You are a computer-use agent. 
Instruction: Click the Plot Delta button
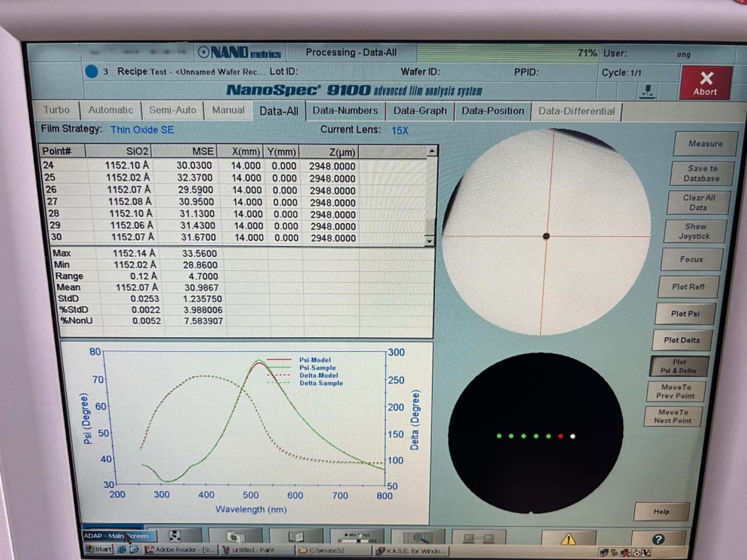682,340
